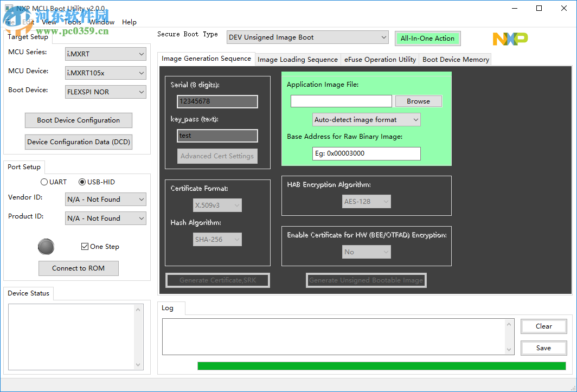577x392 pixels.
Task: Click the application icon in the title bar
Action: (8, 9)
